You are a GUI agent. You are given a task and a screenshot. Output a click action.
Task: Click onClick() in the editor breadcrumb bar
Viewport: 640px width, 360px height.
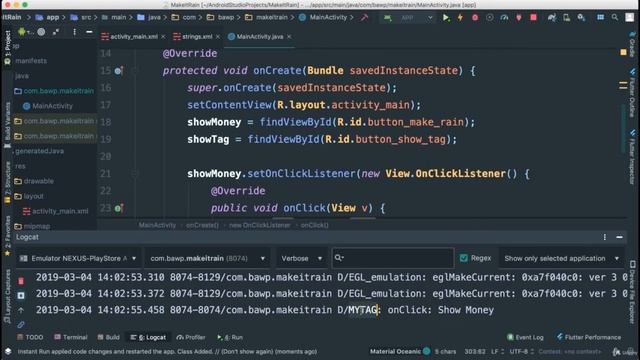pos(314,225)
